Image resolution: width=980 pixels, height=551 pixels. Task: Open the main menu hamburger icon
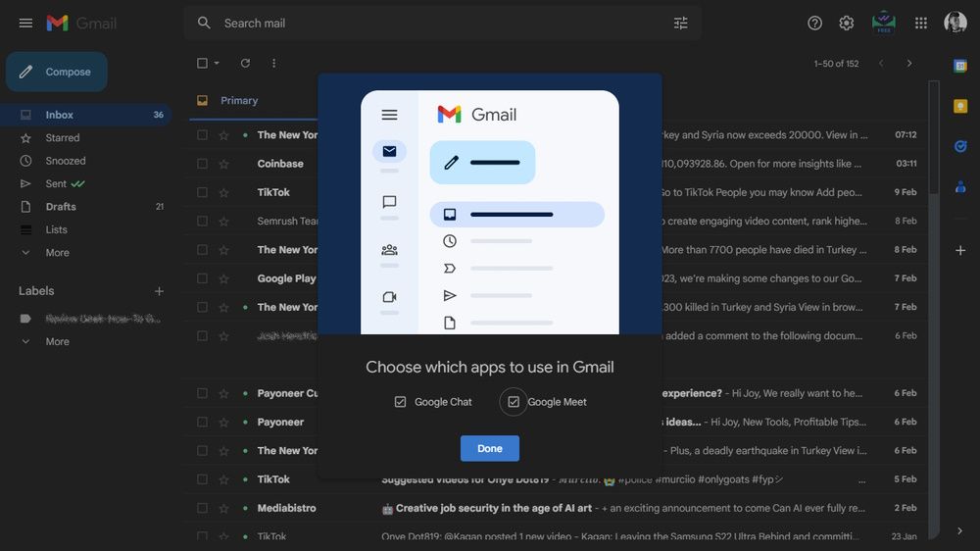[25, 24]
